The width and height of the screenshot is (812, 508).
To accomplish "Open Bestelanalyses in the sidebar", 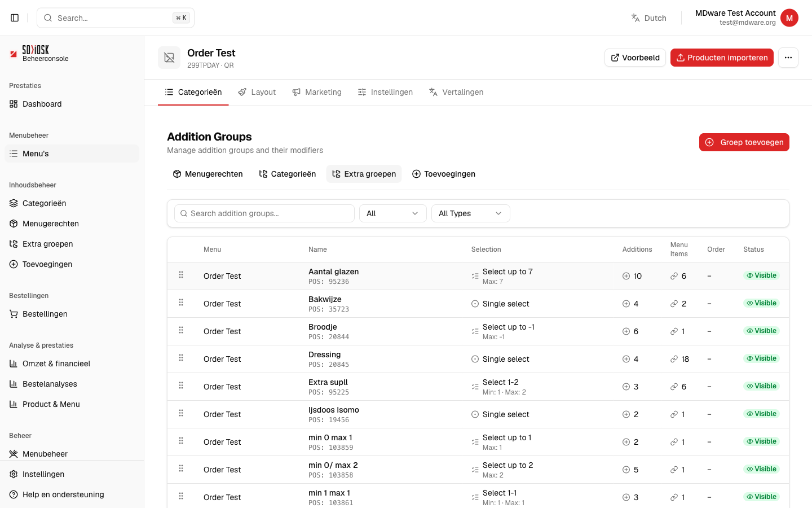I will [x=72, y=384].
